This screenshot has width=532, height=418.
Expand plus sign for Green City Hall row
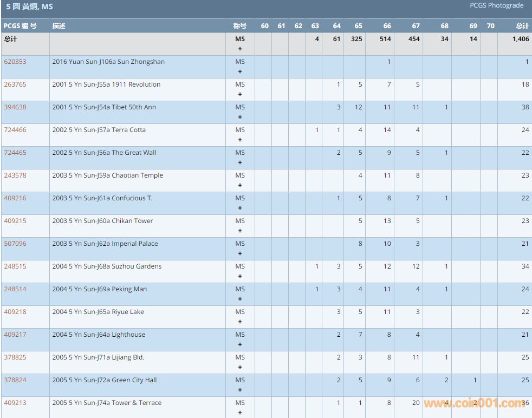pyautogui.click(x=240, y=390)
